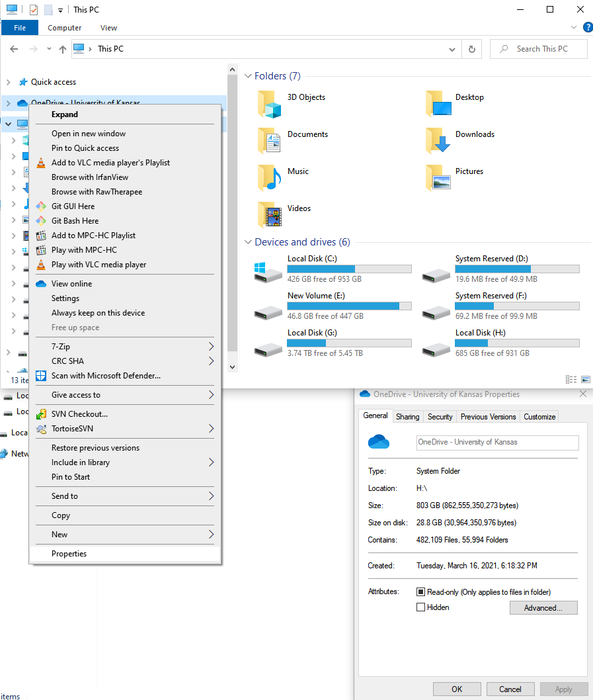Go back with the Back arrow
Screen dimensions: 593x700
click(15, 49)
